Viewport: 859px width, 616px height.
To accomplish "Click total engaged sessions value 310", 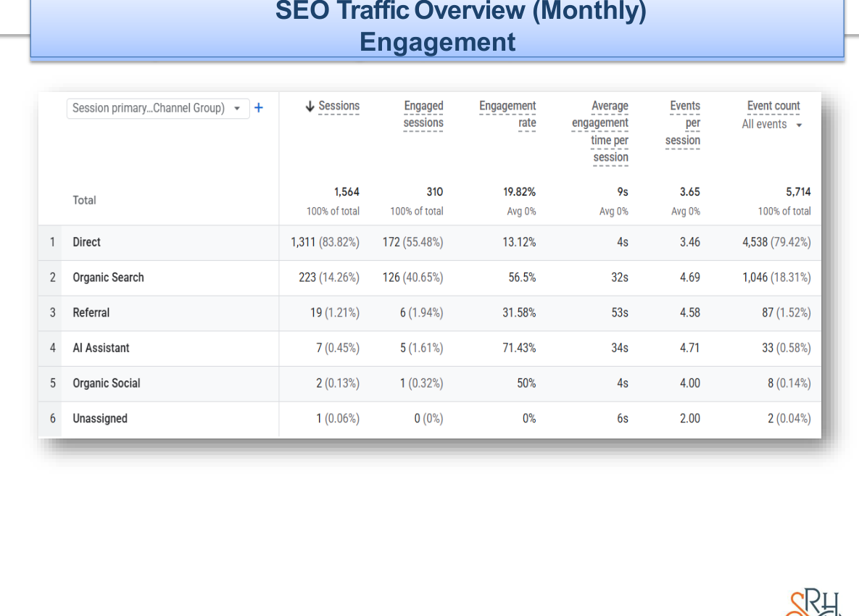I will (x=434, y=191).
